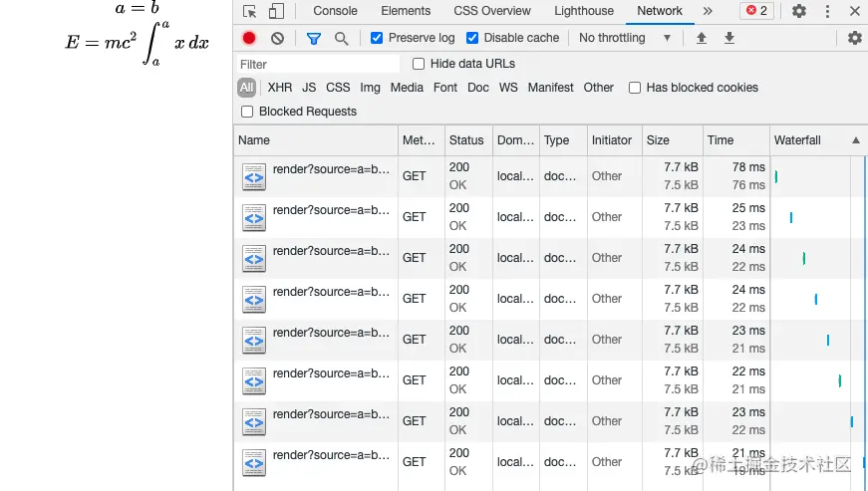Image resolution: width=868 pixels, height=491 pixels.
Task: Filter requests by Font
Action: (x=445, y=88)
